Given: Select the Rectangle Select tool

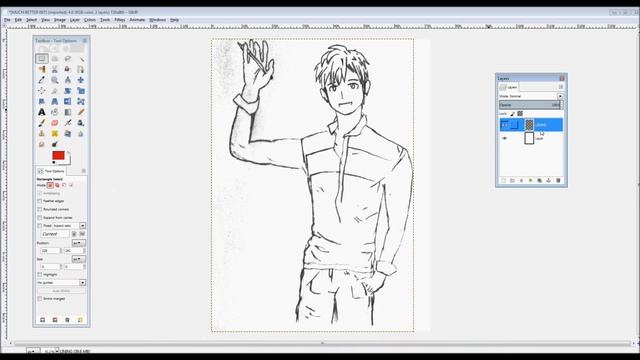Looking at the screenshot, I should click(42, 59).
